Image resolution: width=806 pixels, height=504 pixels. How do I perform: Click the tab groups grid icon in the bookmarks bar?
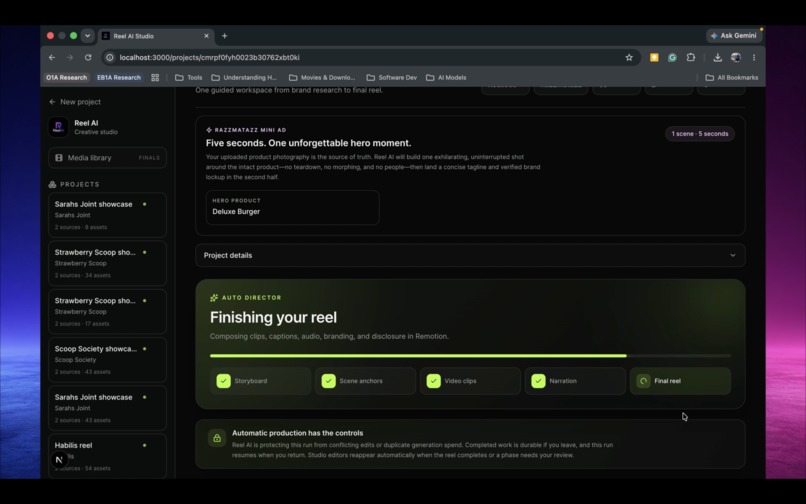click(155, 78)
